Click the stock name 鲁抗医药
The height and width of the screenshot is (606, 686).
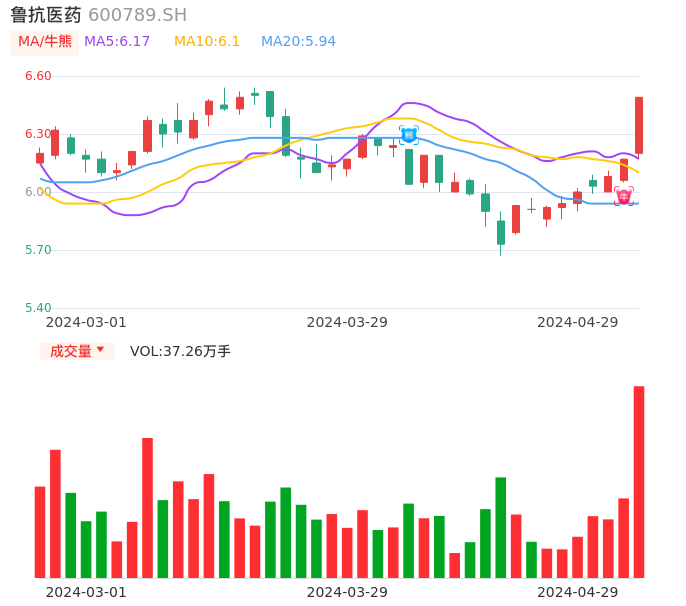[46, 15]
